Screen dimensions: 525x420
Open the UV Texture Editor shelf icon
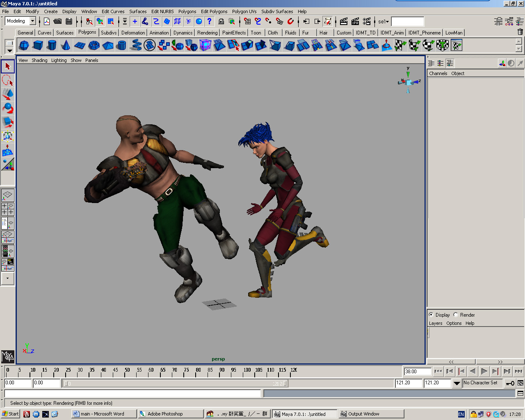[456, 45]
